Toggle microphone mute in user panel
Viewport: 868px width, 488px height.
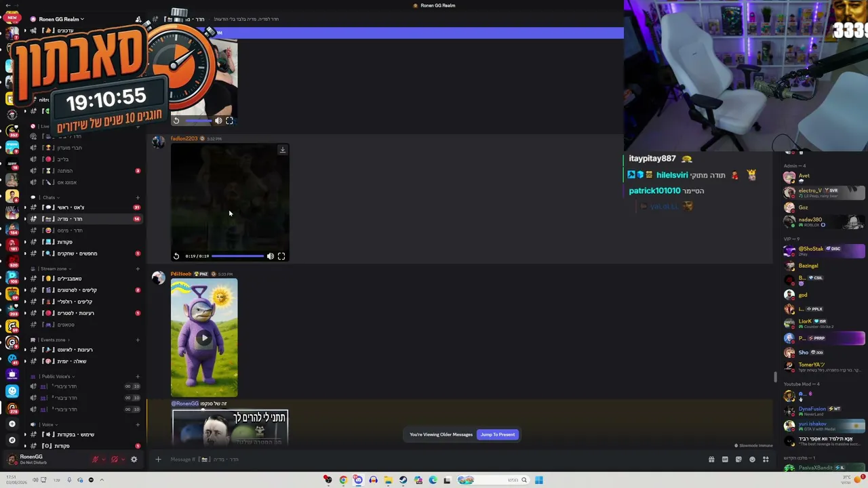coord(95,460)
